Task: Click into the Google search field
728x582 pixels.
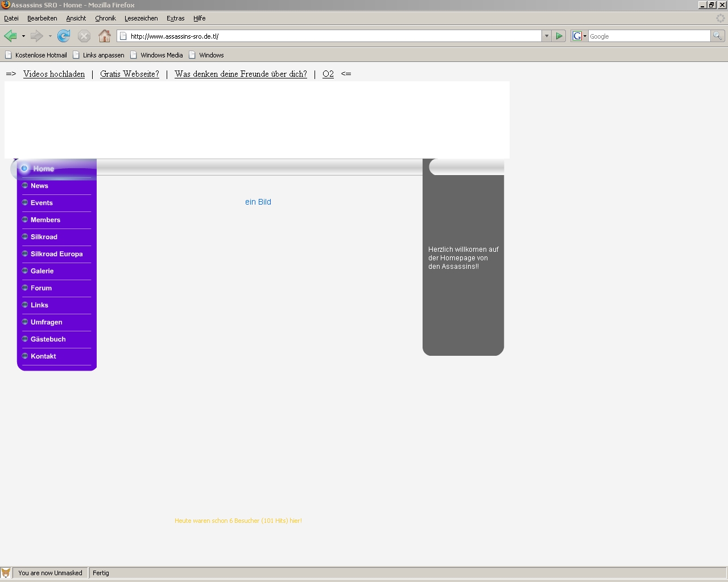Action: [x=649, y=36]
